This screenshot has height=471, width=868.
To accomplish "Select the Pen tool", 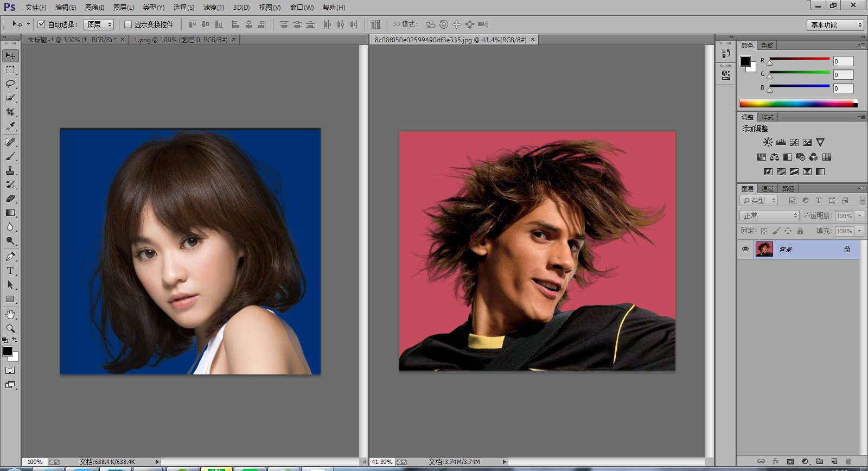I will [10, 257].
